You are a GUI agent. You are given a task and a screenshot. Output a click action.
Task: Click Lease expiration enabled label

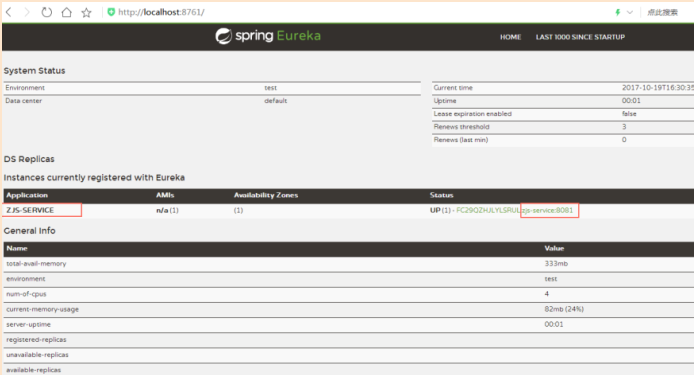click(x=473, y=114)
